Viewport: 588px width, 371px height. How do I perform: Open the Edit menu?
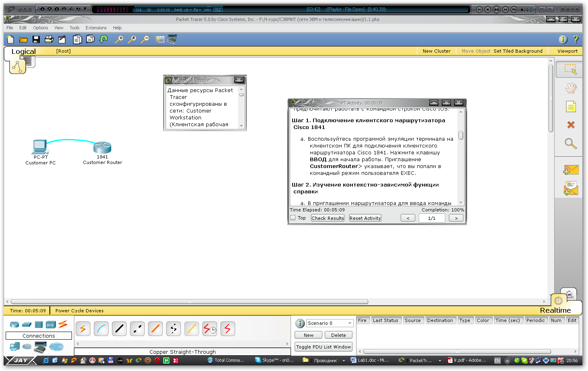23,28
